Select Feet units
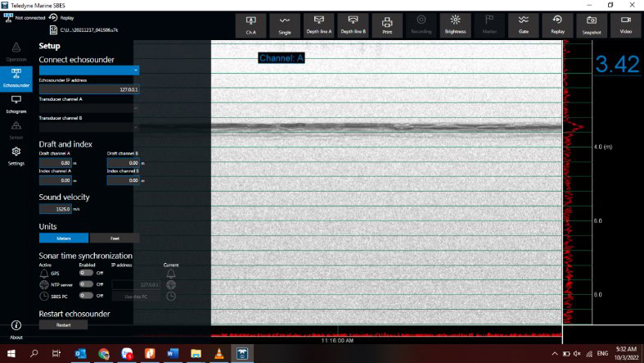644x363 pixels. click(x=115, y=238)
